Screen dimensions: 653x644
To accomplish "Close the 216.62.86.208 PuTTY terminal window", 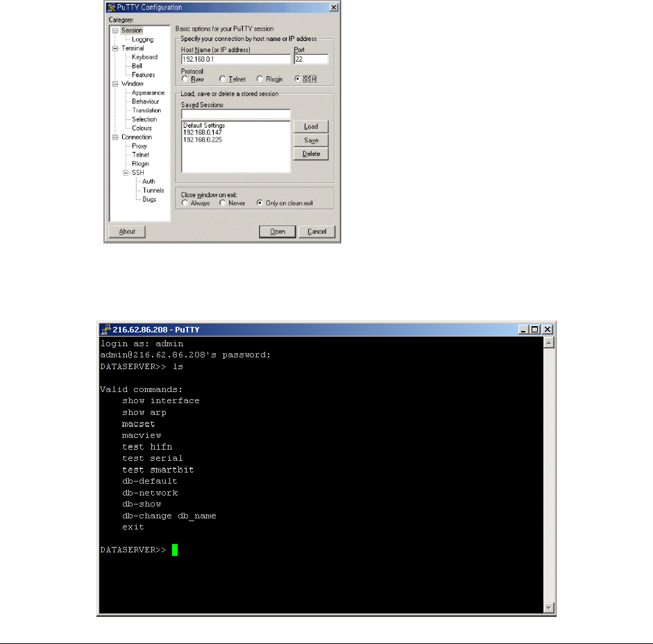I will [x=548, y=330].
